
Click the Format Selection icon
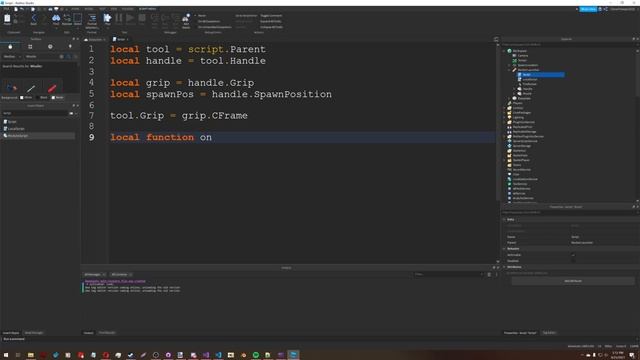tap(92, 18)
